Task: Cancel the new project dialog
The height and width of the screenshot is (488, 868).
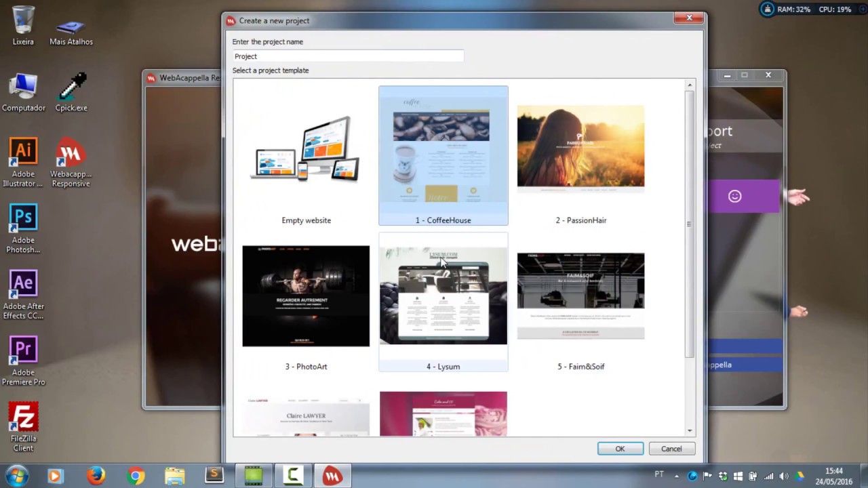Action: click(671, 449)
